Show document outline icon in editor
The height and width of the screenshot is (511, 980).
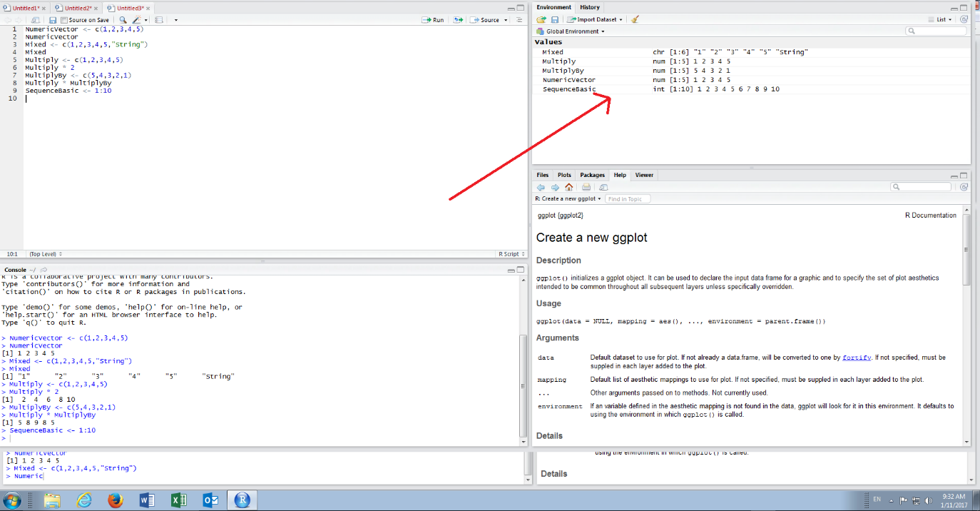pos(519,20)
